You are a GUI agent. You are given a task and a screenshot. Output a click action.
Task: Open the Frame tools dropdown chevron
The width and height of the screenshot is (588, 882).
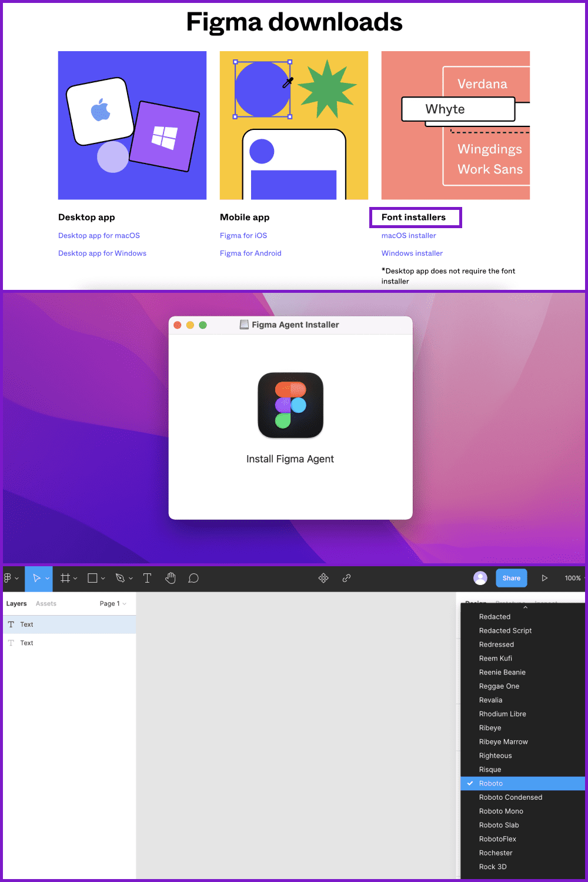click(75, 579)
